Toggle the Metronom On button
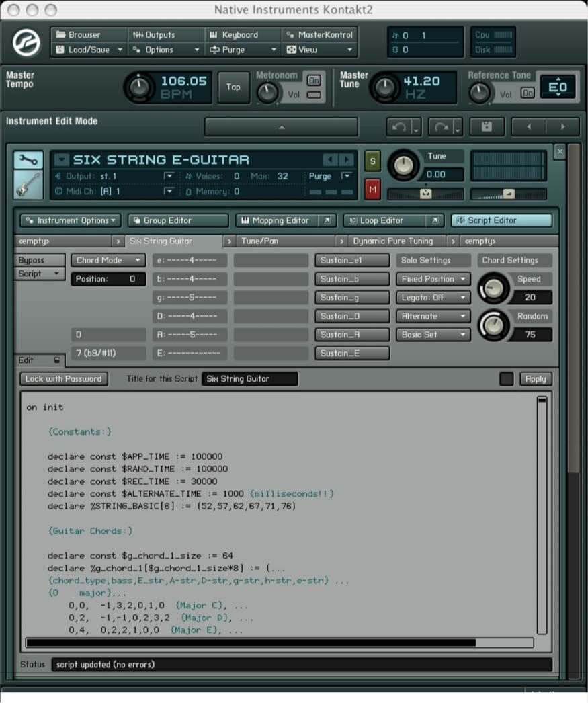Screen dimensions: 588x703 pyautogui.click(x=314, y=80)
